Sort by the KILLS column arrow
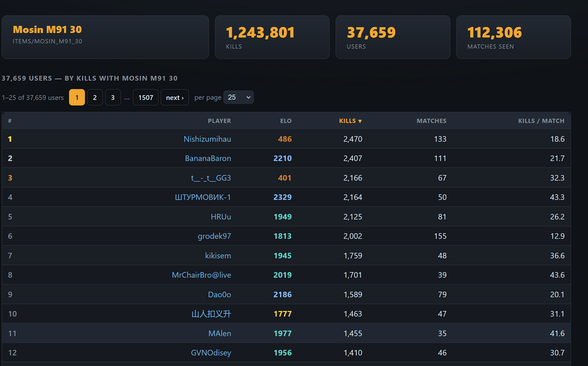This screenshot has width=588, height=366. [x=360, y=121]
